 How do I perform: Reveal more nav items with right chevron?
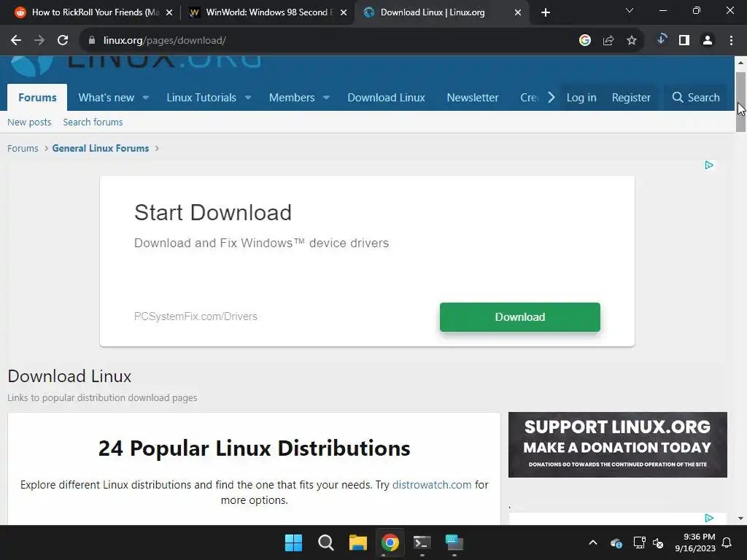551,98
